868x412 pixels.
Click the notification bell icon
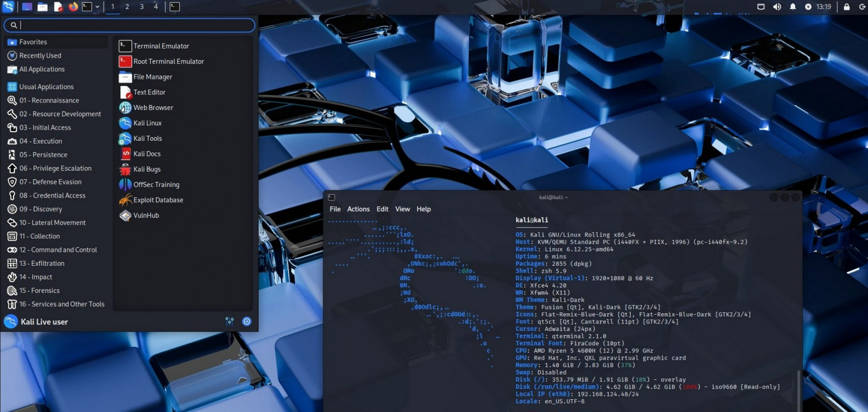pyautogui.click(x=793, y=7)
